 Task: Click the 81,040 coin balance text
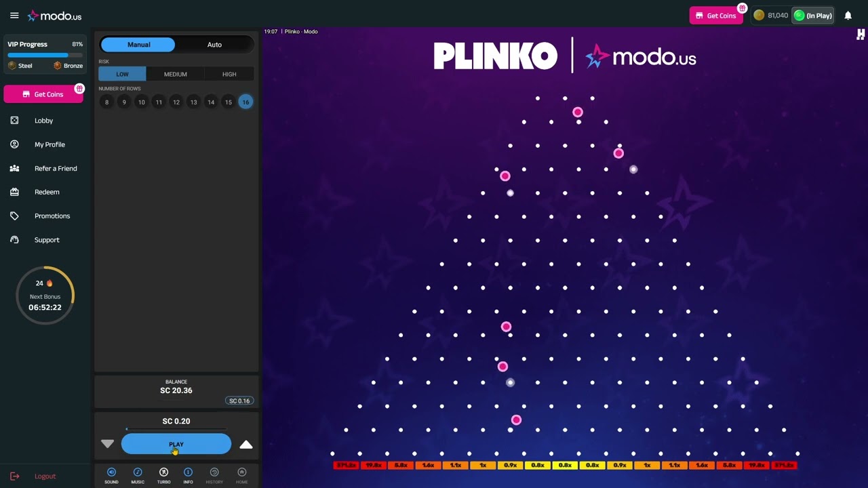tap(778, 16)
